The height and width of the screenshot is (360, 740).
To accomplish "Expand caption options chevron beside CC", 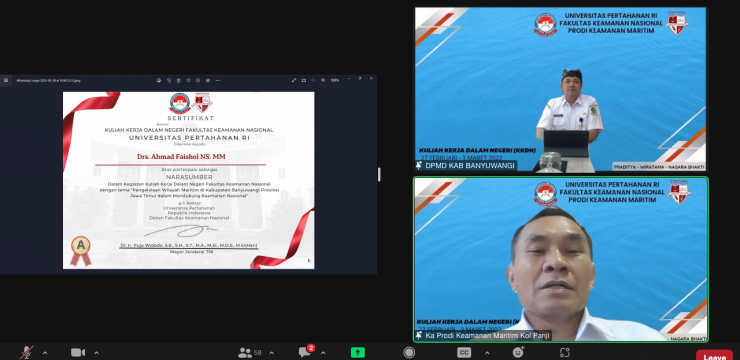I will tap(487, 352).
